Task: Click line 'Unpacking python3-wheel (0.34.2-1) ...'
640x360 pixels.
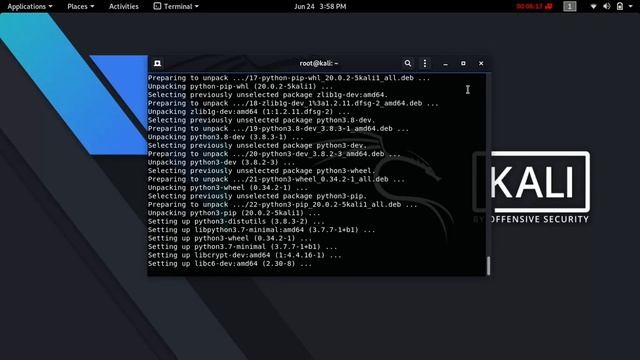Action: pos(228,188)
